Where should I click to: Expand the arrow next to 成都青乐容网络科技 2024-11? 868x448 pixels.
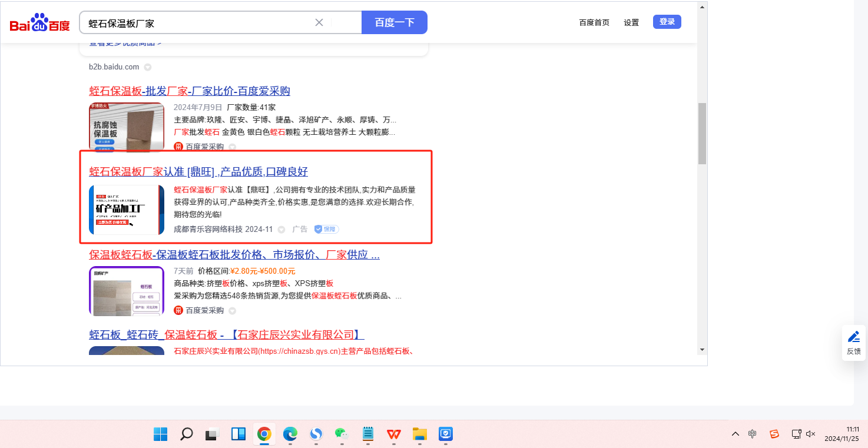point(281,230)
